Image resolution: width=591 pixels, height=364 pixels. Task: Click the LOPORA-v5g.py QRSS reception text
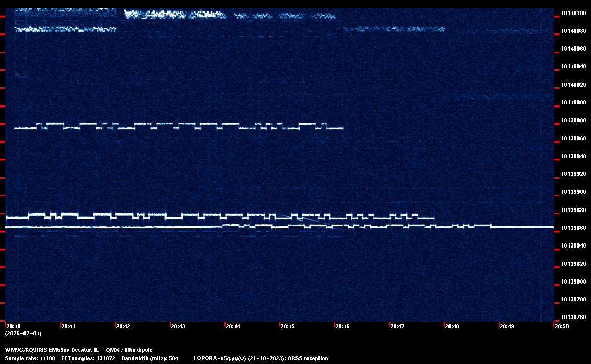261,358
